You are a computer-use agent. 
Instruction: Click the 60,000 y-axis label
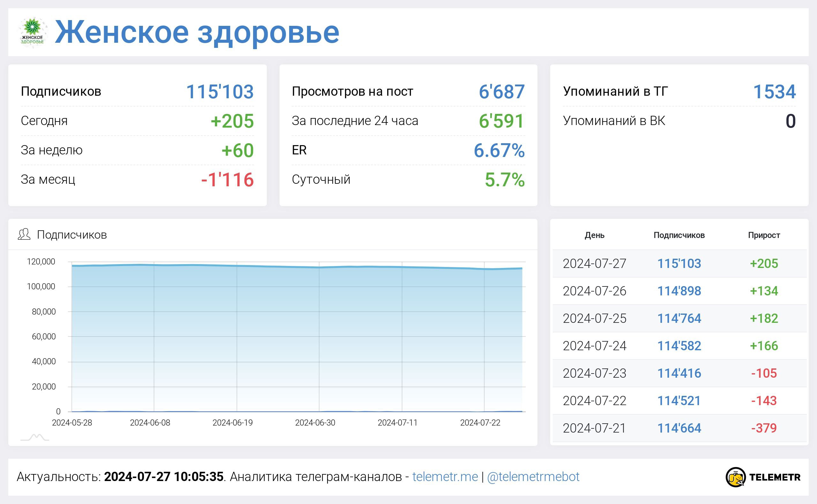click(44, 337)
